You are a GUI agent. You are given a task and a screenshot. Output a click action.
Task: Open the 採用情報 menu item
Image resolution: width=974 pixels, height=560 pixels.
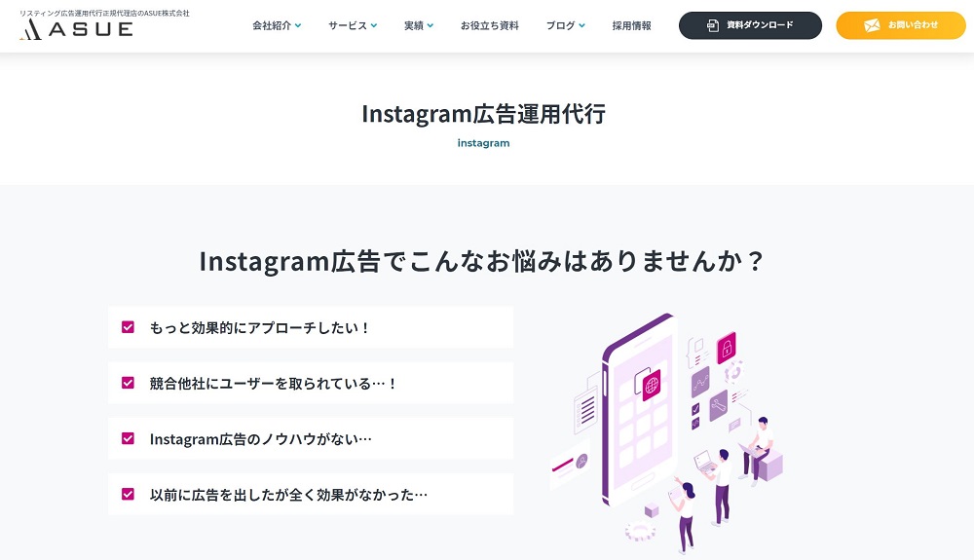coord(632,25)
